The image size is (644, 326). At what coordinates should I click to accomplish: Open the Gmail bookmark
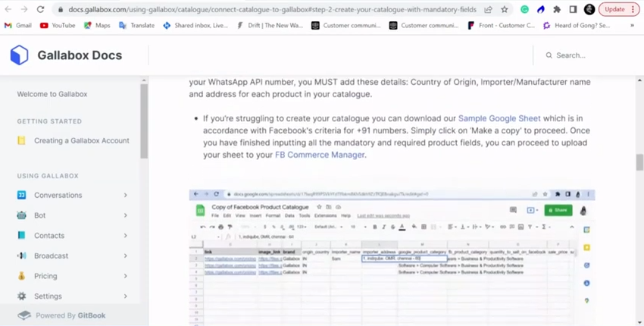[x=17, y=25]
